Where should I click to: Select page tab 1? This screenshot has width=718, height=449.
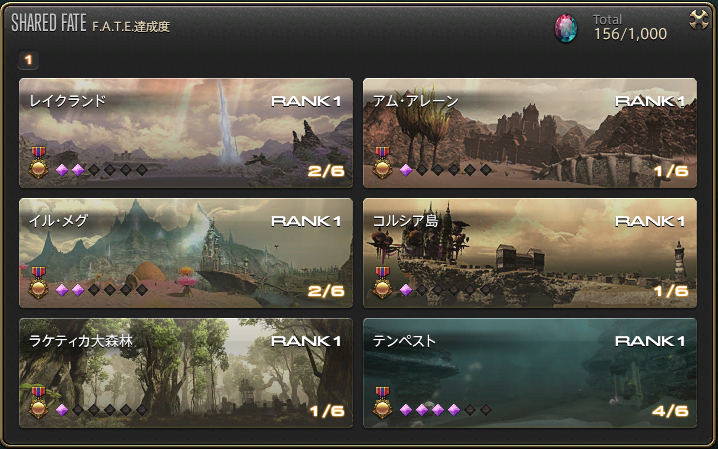click(28, 60)
